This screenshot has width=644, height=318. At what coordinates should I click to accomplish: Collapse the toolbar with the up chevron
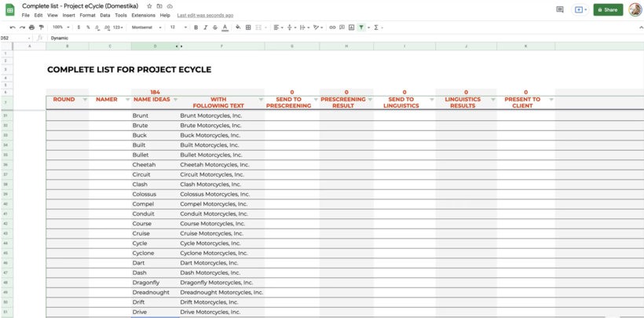(x=641, y=27)
